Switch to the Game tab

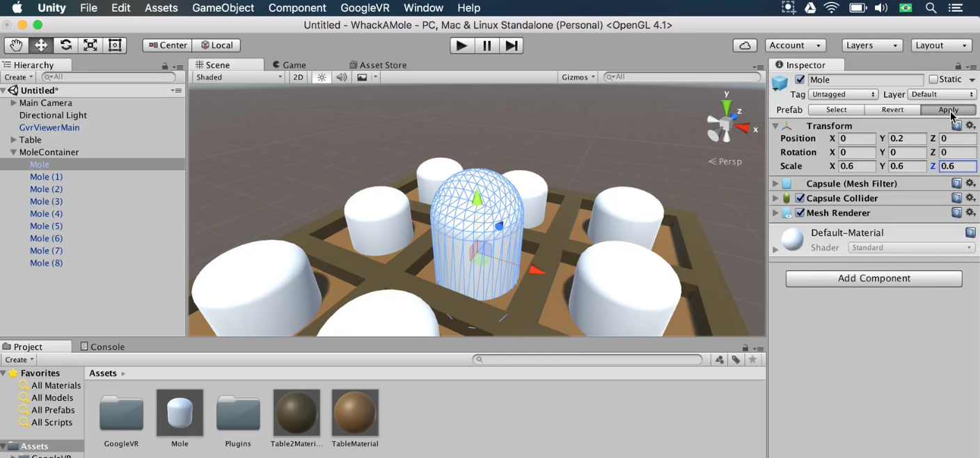(x=289, y=64)
